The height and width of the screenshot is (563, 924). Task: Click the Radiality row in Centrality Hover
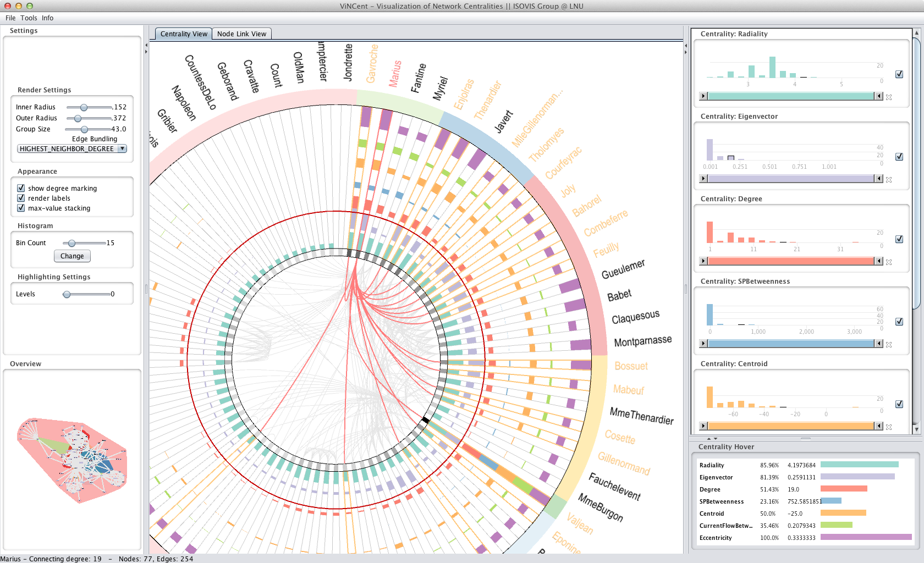click(x=806, y=465)
